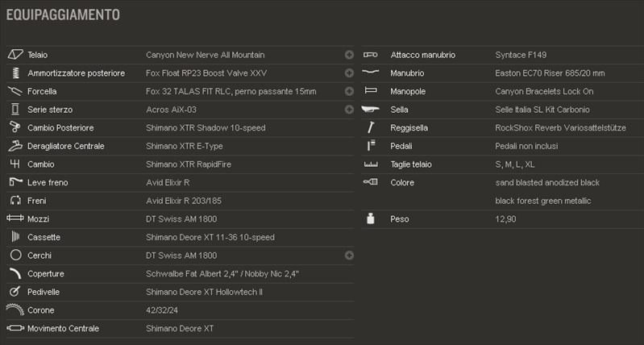The height and width of the screenshot is (345, 644).
Task: Click the Taglie telaio sizes S, M, L, XL
Action: point(514,164)
